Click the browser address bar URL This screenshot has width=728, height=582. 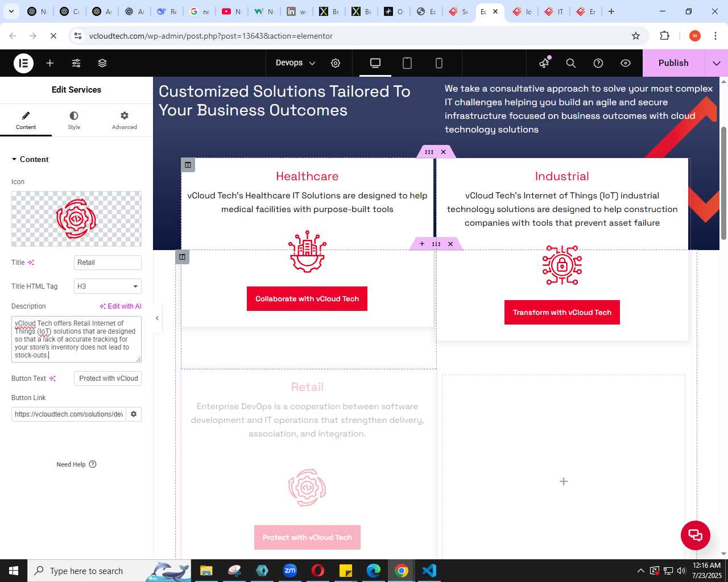(x=211, y=36)
